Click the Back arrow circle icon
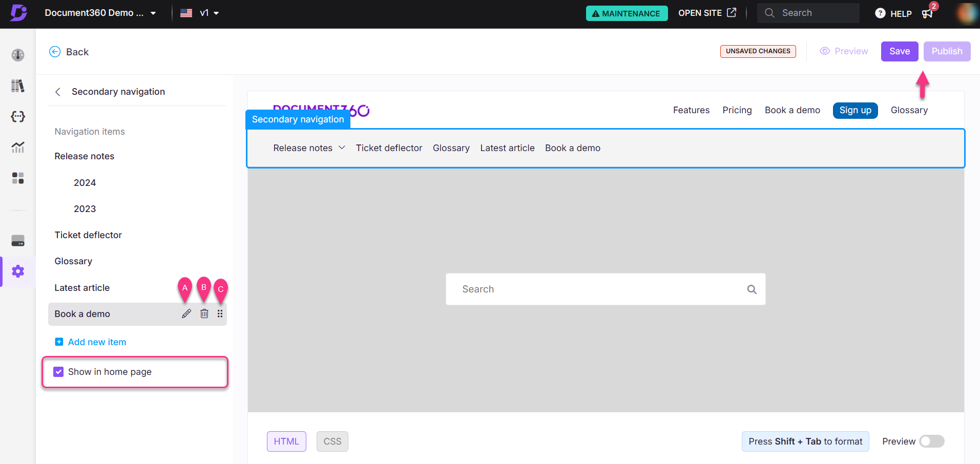Image resolution: width=980 pixels, height=464 pixels. click(x=55, y=52)
